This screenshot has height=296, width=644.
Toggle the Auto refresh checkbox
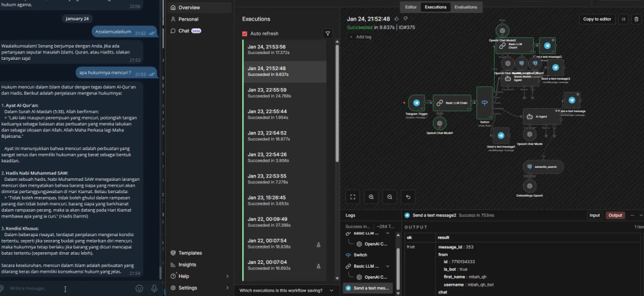(245, 33)
